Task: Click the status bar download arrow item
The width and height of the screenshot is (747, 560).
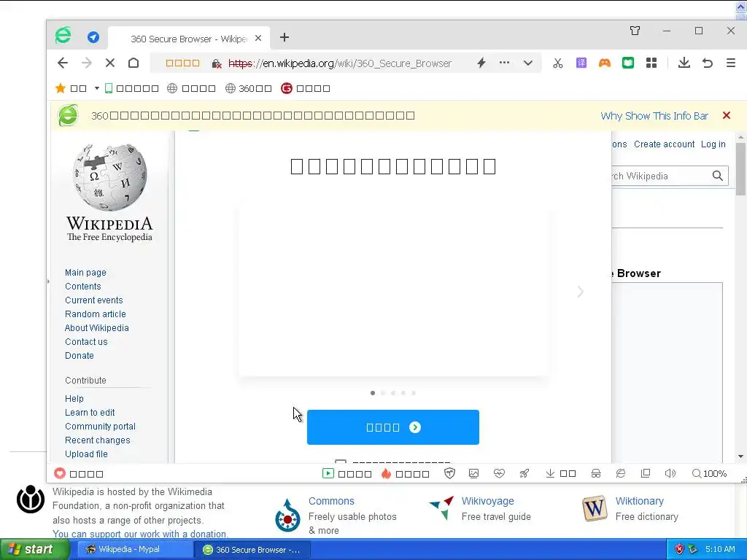Action: [561, 473]
